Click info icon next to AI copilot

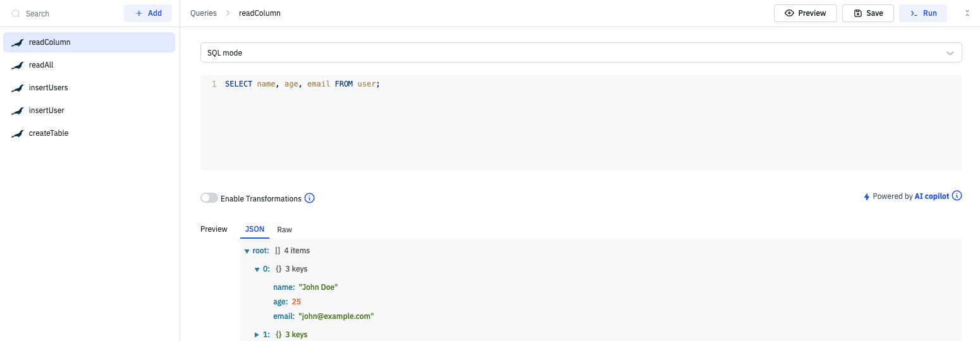click(957, 196)
